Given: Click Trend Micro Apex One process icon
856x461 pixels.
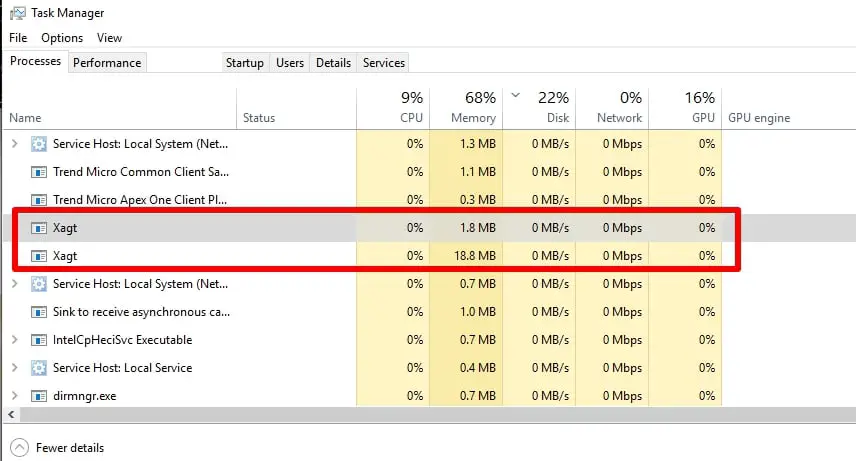Looking at the screenshot, I should click(39, 200).
